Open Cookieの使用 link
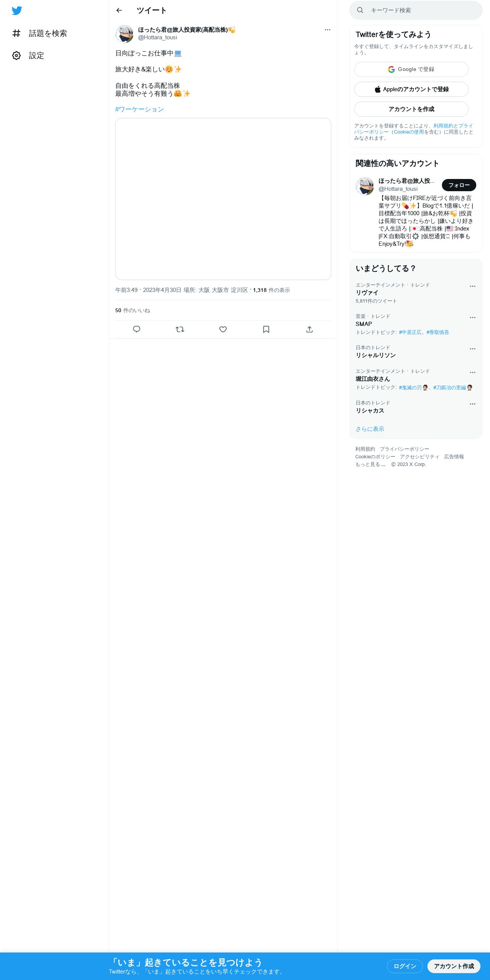 pos(409,132)
